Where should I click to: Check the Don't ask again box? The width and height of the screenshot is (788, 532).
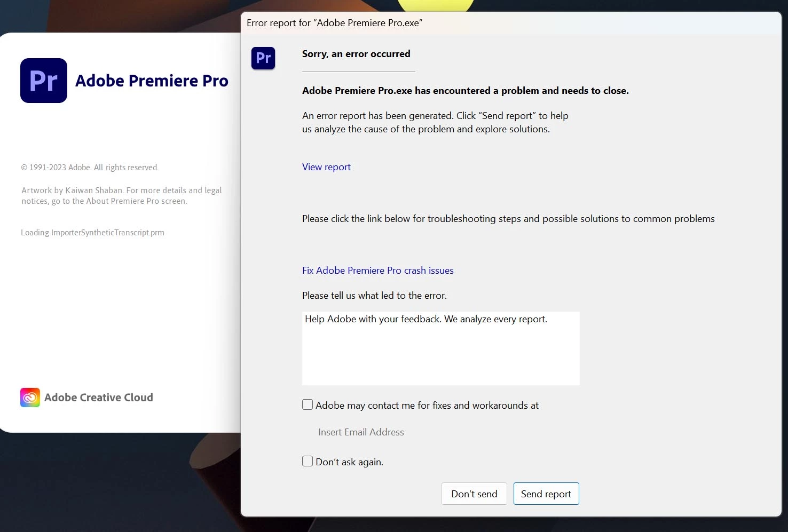pos(308,461)
